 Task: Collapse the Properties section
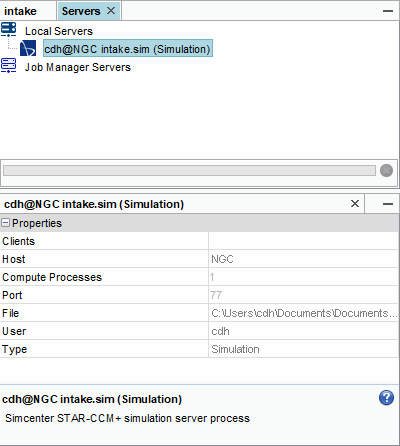6,223
